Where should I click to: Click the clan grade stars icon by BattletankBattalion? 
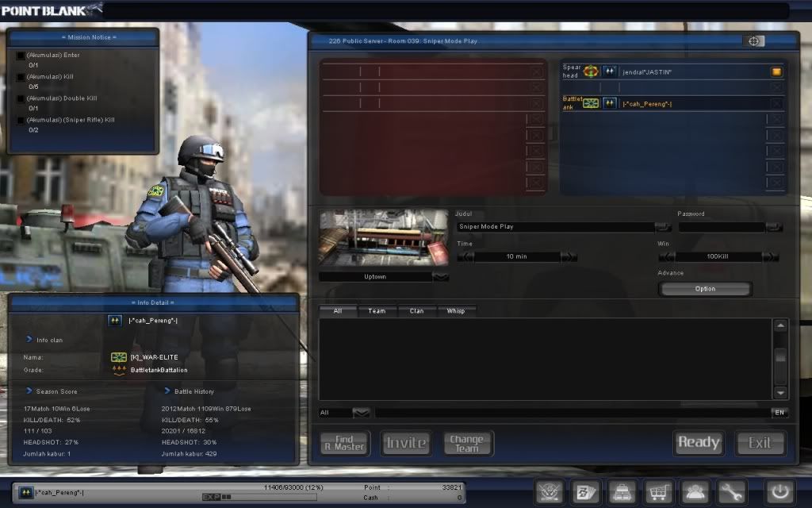pos(119,370)
